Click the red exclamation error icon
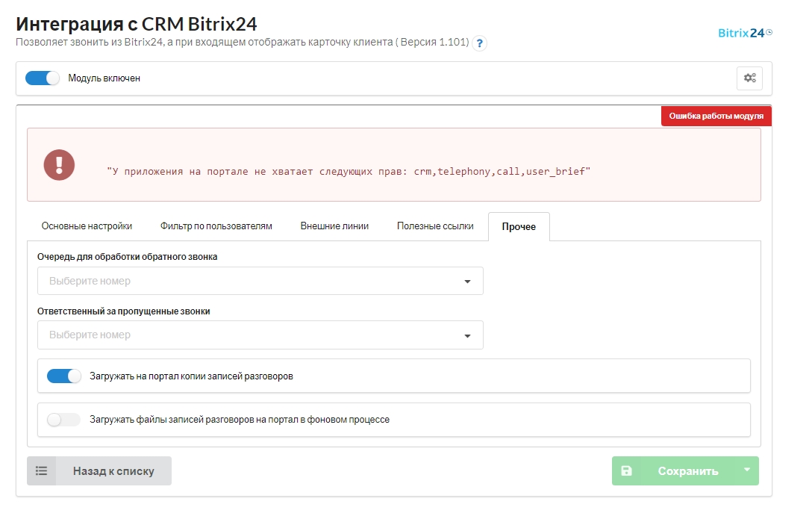 (59, 165)
